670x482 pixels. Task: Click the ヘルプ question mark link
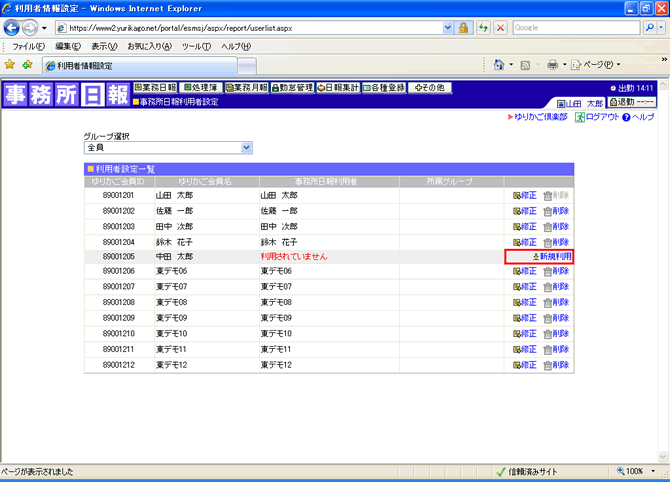coord(638,117)
